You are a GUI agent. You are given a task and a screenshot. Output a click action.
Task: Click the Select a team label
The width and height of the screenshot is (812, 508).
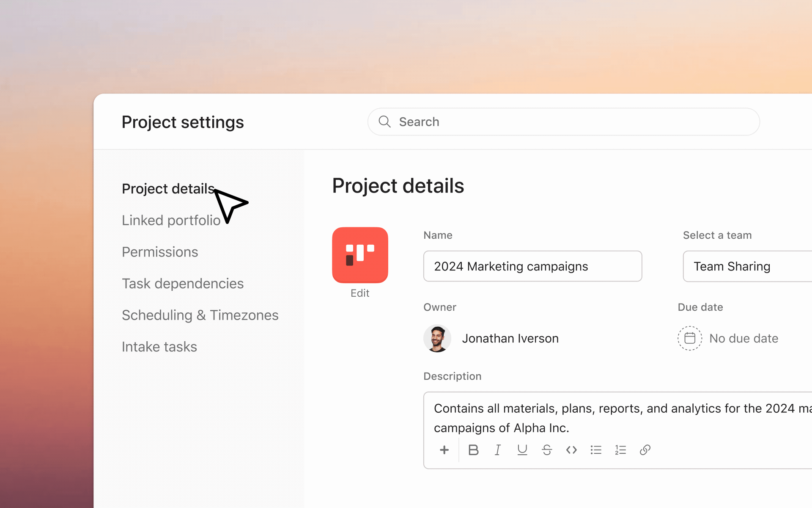717,235
